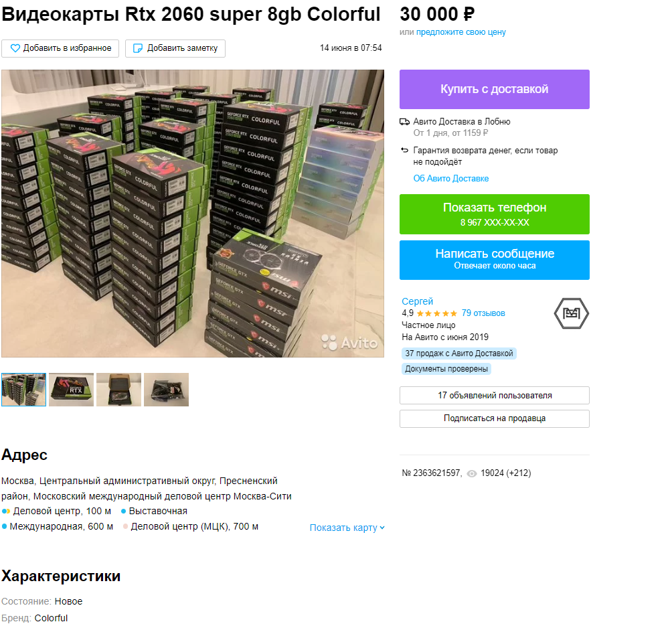Reveal the phone number via Показать телефон

(494, 214)
